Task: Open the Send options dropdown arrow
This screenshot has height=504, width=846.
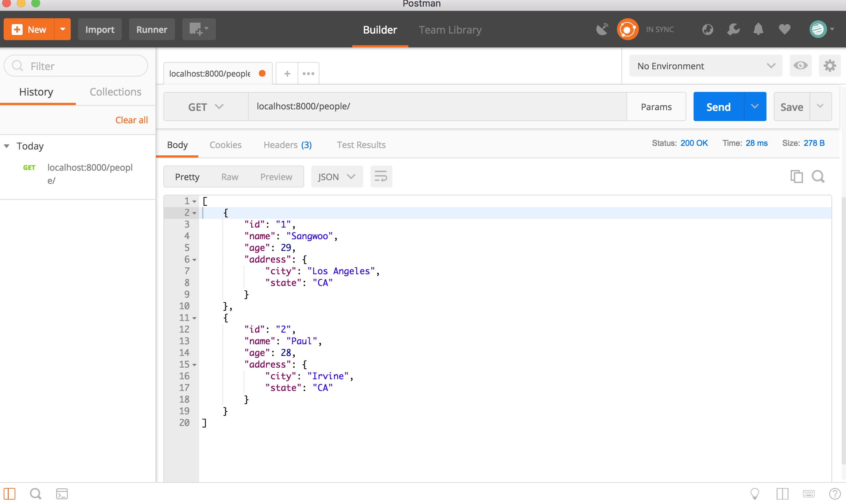Action: click(x=755, y=106)
